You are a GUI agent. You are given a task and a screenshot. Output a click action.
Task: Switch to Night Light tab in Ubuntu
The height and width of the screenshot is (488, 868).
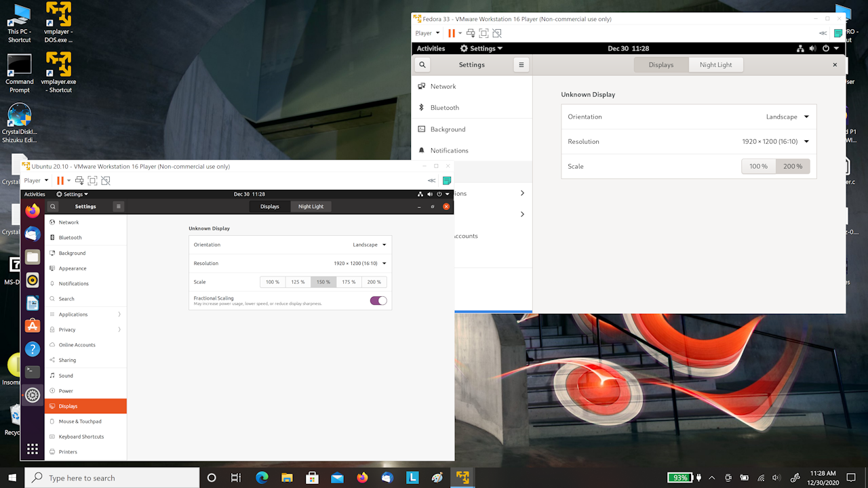click(311, 206)
